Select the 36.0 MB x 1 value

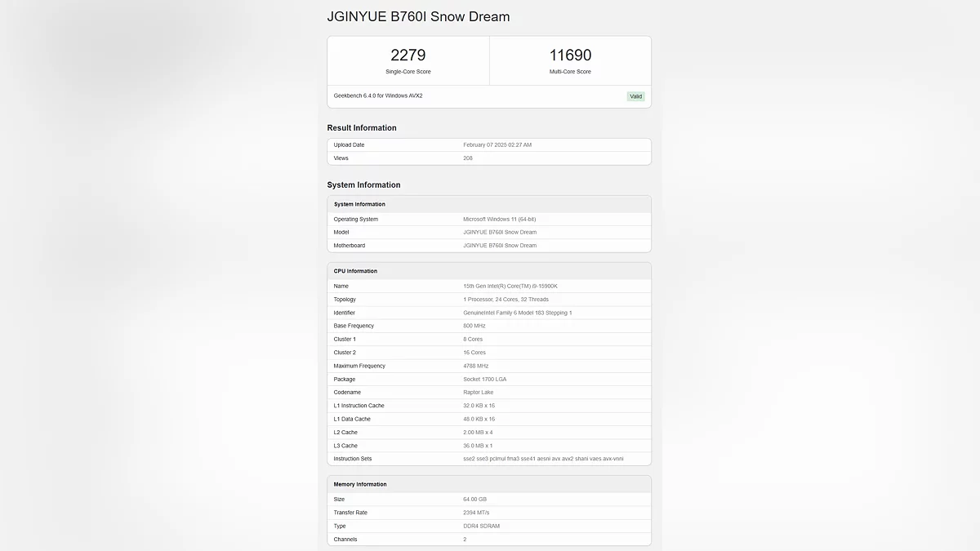tap(478, 446)
